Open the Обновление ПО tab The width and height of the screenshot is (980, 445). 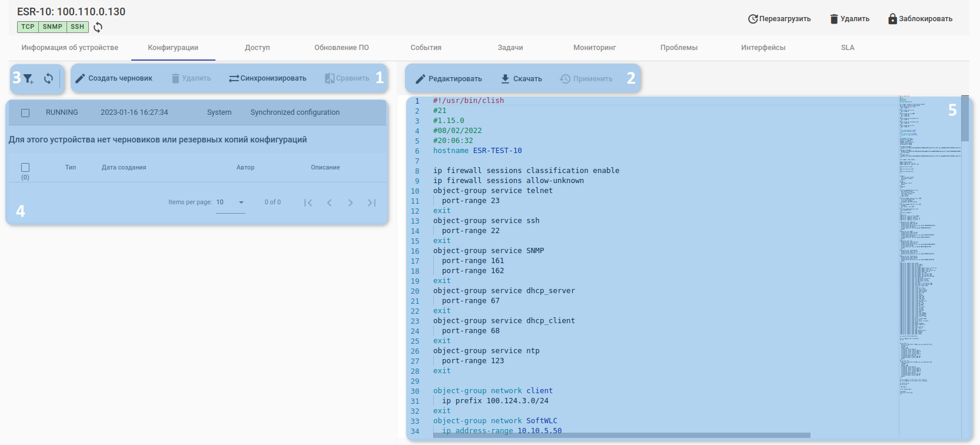point(341,48)
